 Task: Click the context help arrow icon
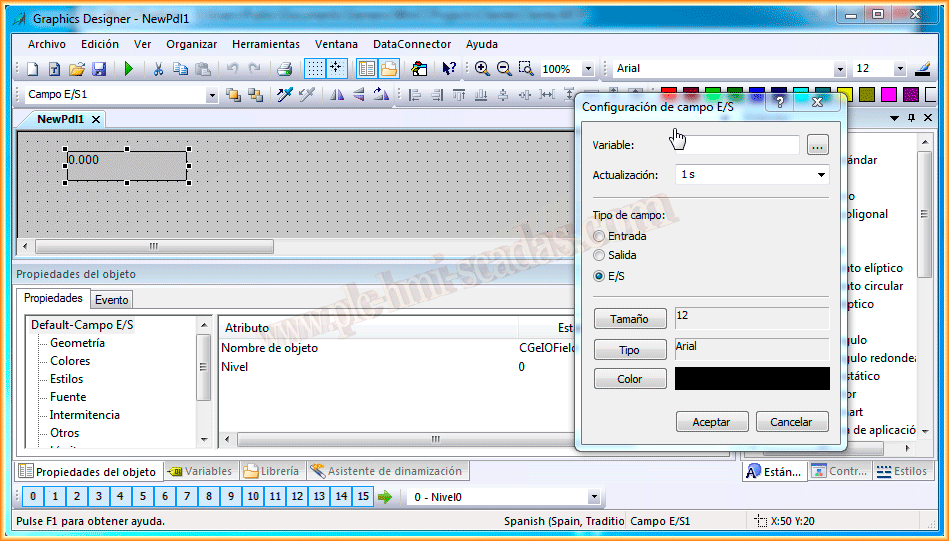point(449,69)
